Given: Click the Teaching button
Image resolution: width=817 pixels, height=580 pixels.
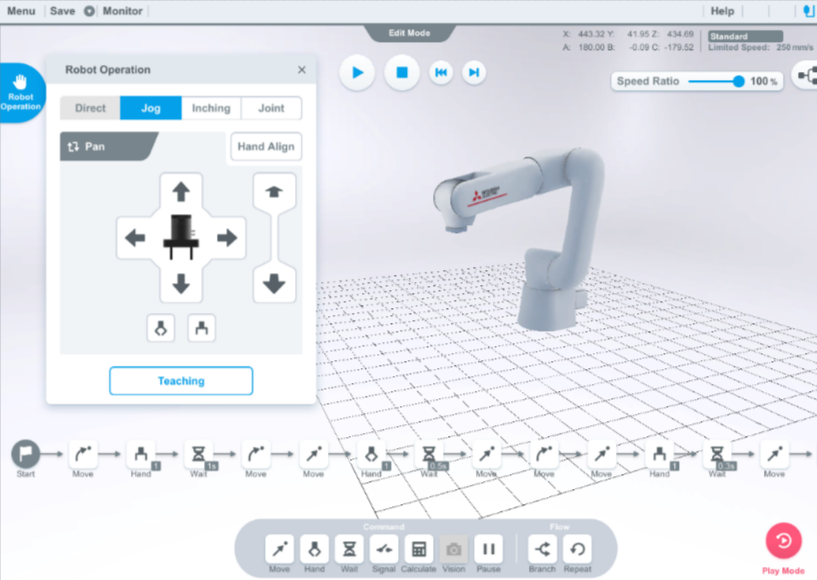Looking at the screenshot, I should tap(181, 381).
